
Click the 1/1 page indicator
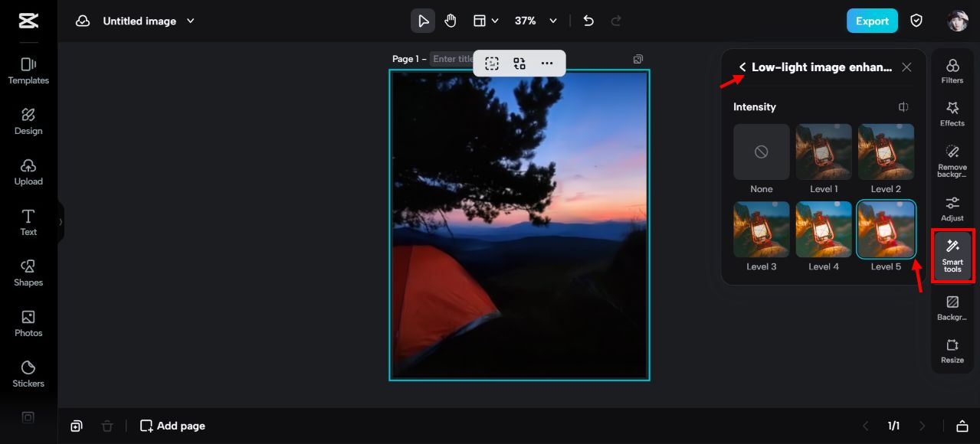[x=893, y=426]
